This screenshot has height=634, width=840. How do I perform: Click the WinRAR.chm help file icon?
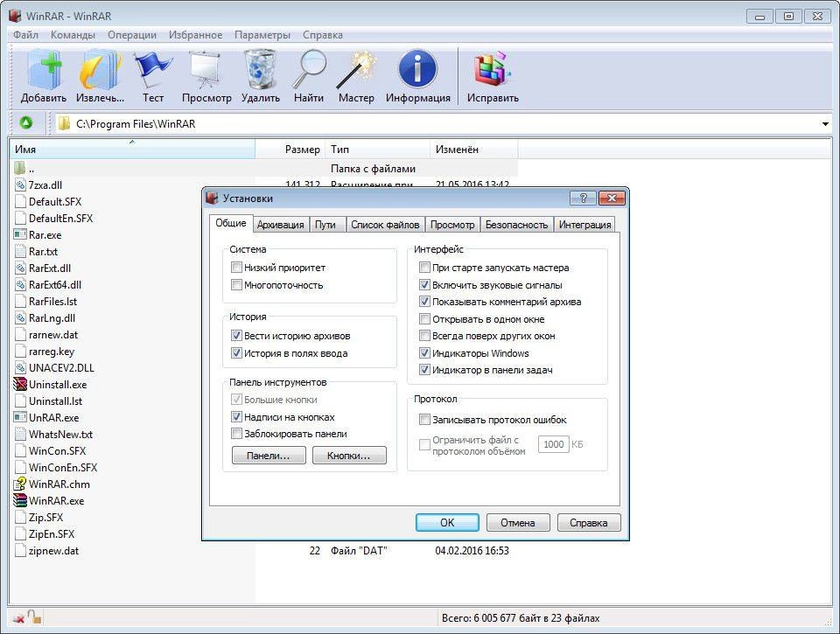point(20,484)
